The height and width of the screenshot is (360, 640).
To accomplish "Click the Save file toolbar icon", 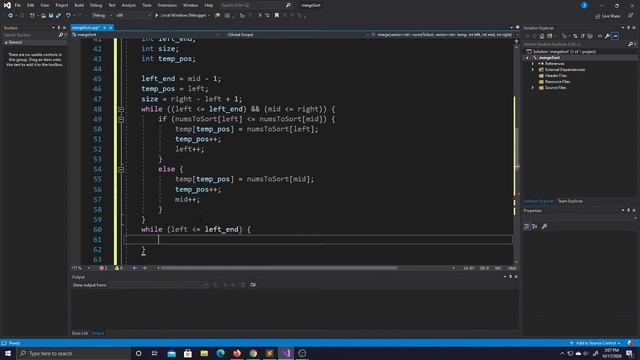I will point(51,16).
